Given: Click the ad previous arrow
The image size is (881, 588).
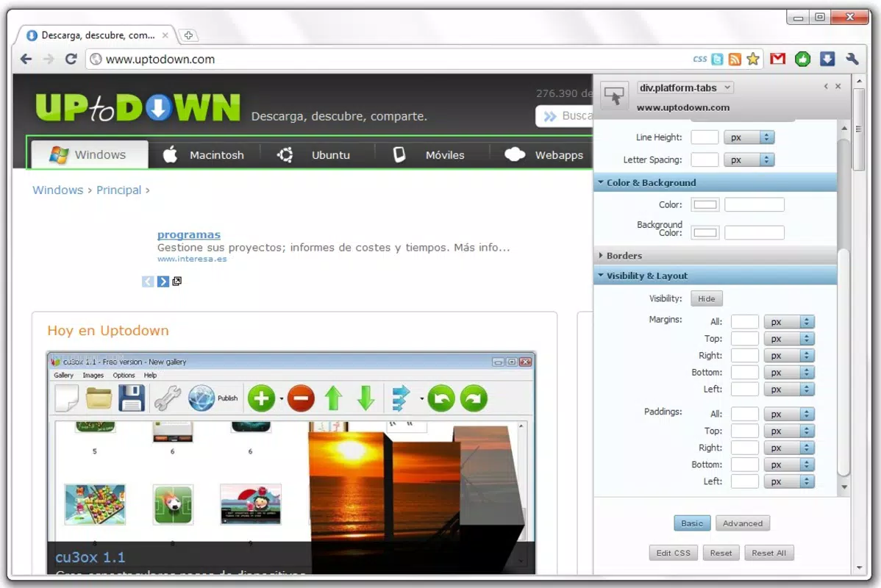Looking at the screenshot, I should click(x=148, y=282).
